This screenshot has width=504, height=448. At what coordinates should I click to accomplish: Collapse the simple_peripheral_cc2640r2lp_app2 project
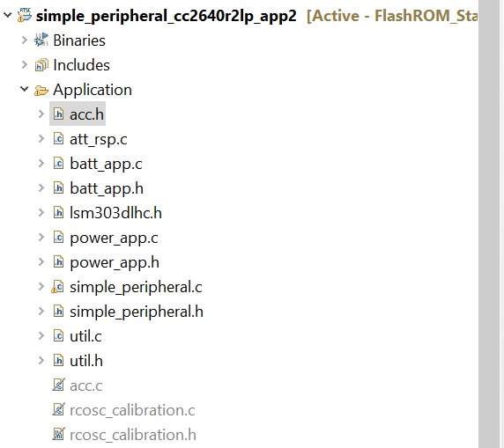click(x=7, y=15)
